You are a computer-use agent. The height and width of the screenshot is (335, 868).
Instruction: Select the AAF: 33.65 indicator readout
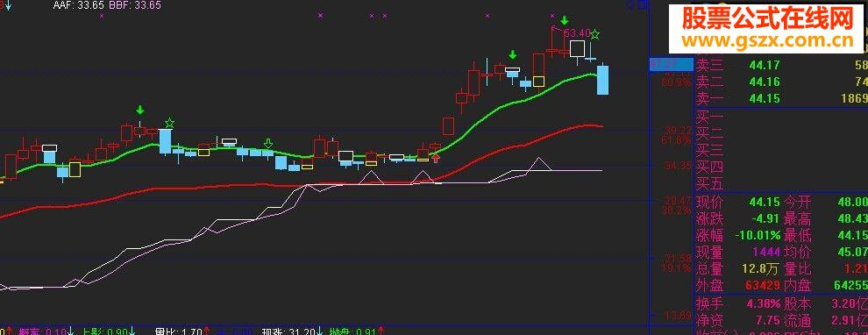(x=79, y=5)
